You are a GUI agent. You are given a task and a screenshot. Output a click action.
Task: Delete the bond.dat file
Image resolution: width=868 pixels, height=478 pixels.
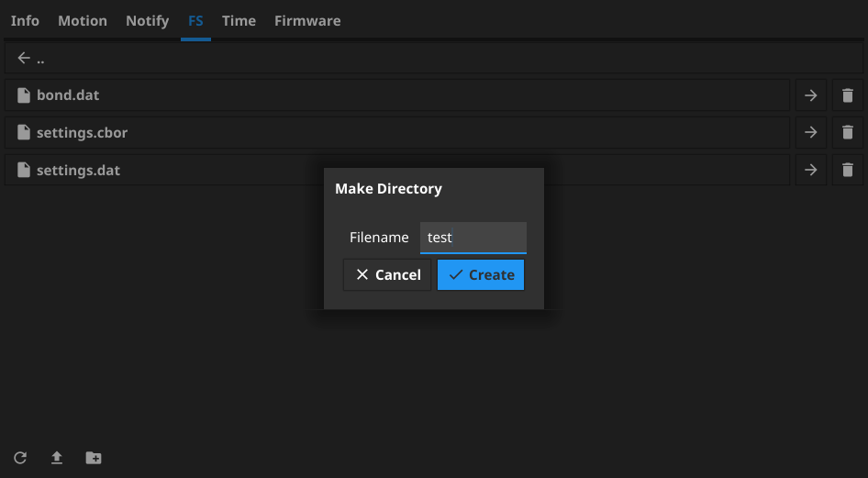pos(847,95)
